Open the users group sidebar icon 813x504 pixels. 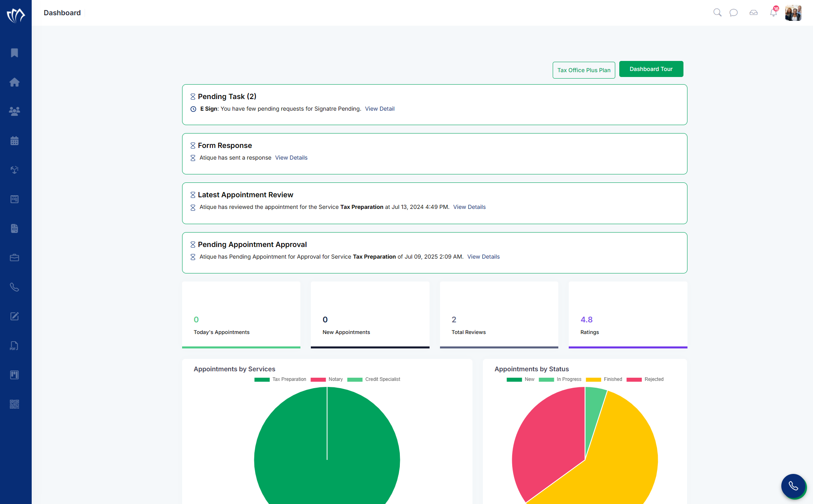[14, 111]
